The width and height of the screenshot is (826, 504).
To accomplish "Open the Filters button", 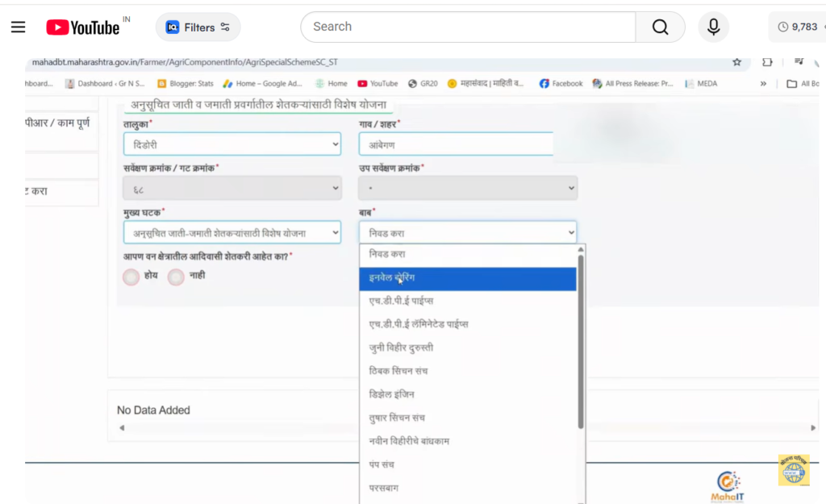I will [x=198, y=27].
